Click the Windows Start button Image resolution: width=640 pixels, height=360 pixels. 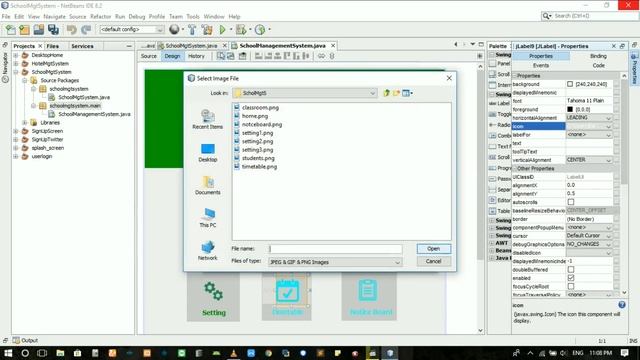click(x=8, y=353)
